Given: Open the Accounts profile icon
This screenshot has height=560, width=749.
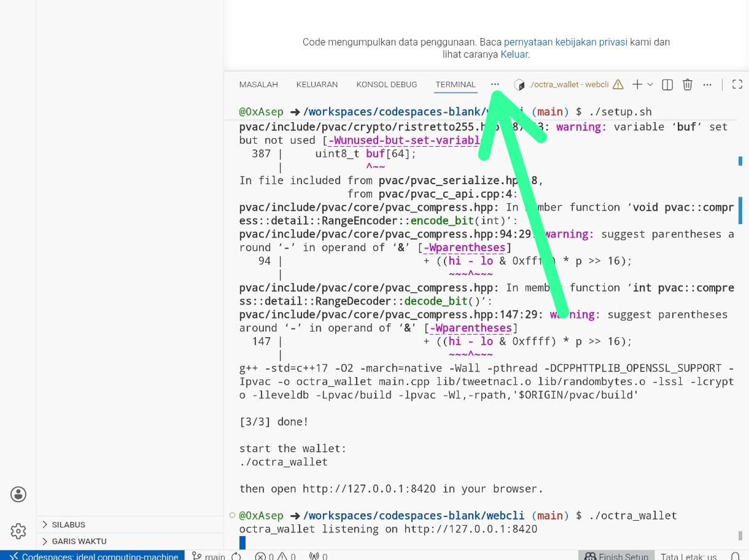Looking at the screenshot, I should pyautogui.click(x=18, y=494).
